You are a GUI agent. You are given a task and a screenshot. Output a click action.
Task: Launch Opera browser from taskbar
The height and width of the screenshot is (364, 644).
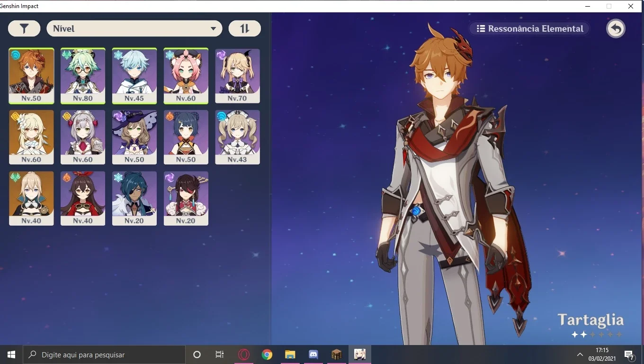pos(243,355)
